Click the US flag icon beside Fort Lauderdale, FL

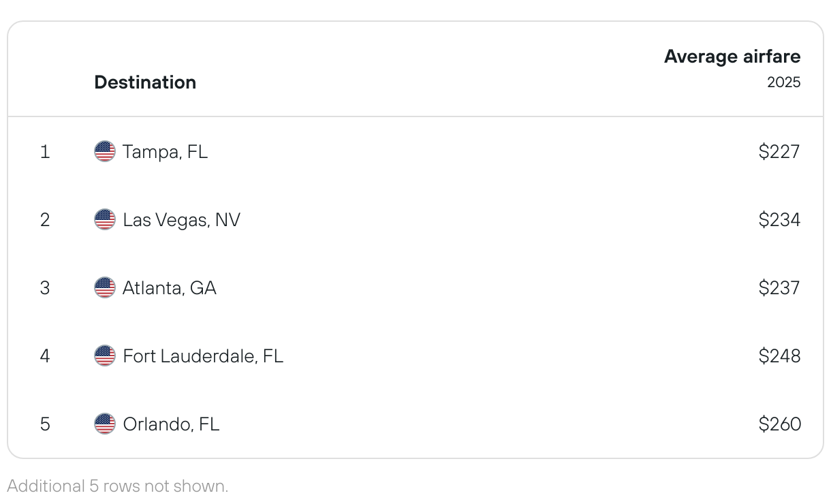(105, 356)
